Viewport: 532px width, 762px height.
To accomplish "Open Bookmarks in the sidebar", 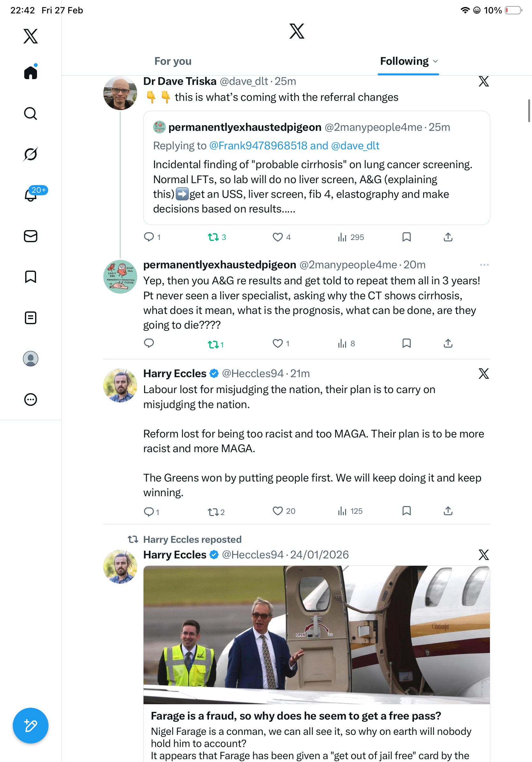I will pos(31,277).
